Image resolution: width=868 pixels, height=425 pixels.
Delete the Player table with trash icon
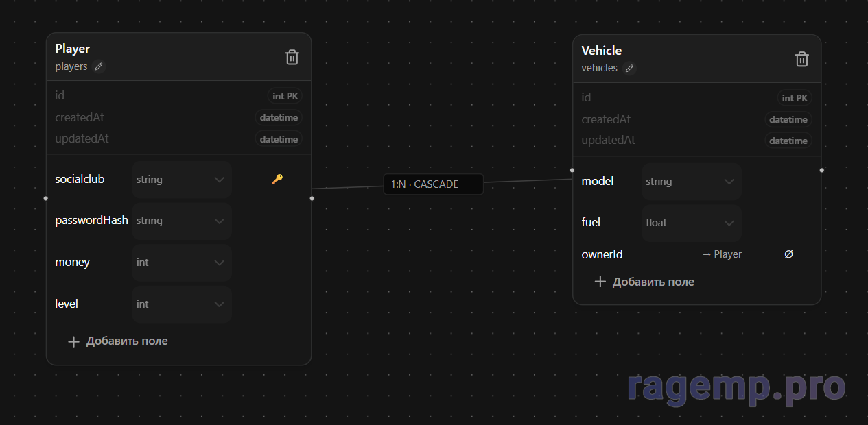pos(292,58)
